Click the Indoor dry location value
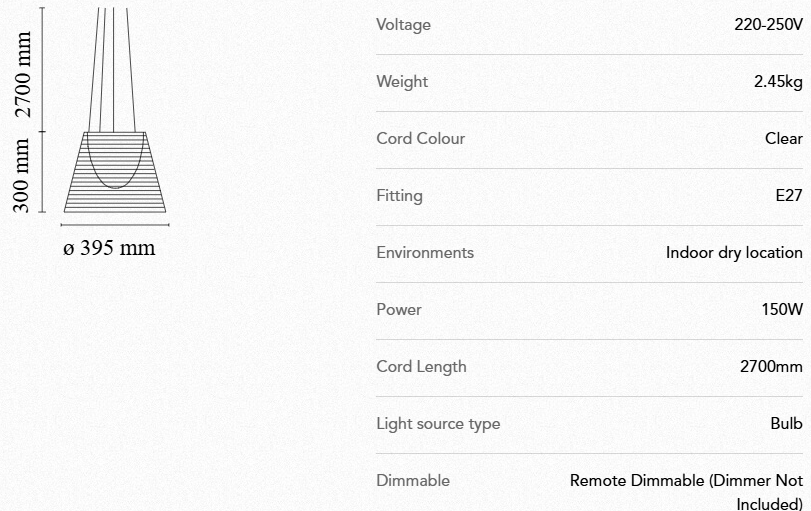The width and height of the screenshot is (811, 511). coord(734,253)
